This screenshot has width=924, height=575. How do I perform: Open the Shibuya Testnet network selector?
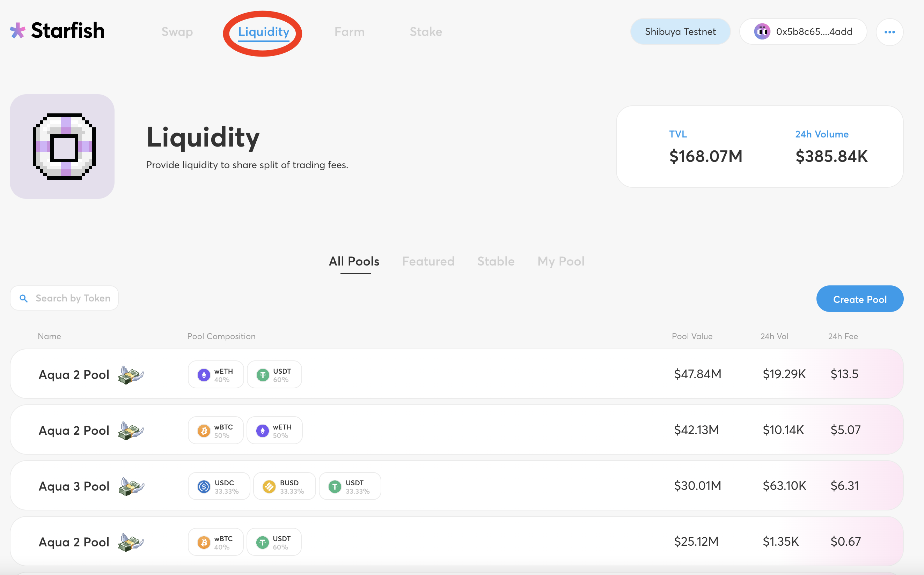680,31
